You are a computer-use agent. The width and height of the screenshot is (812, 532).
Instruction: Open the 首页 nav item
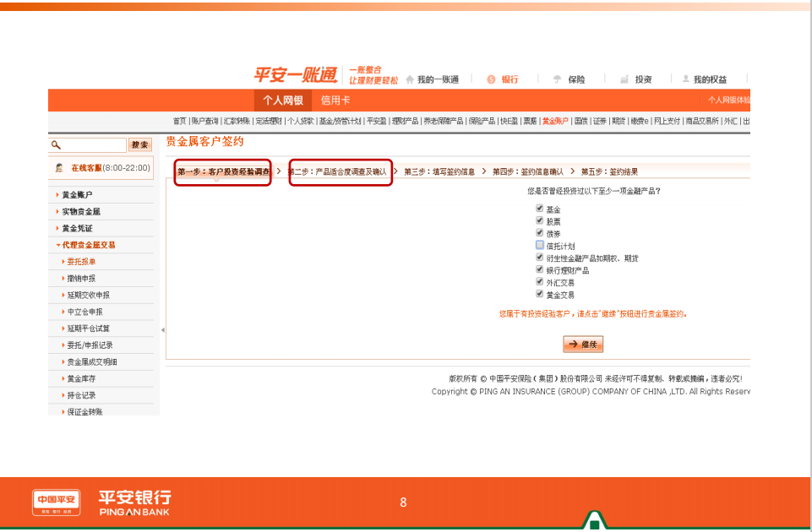180,121
